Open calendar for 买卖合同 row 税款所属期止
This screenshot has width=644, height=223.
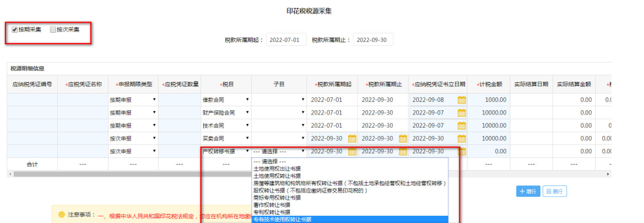tap(403, 138)
